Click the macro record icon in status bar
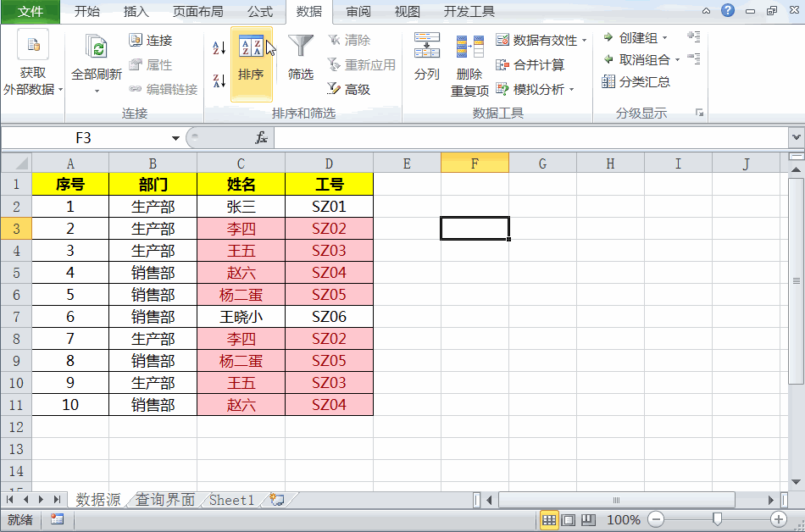The height and width of the screenshot is (532, 805). coord(57,519)
